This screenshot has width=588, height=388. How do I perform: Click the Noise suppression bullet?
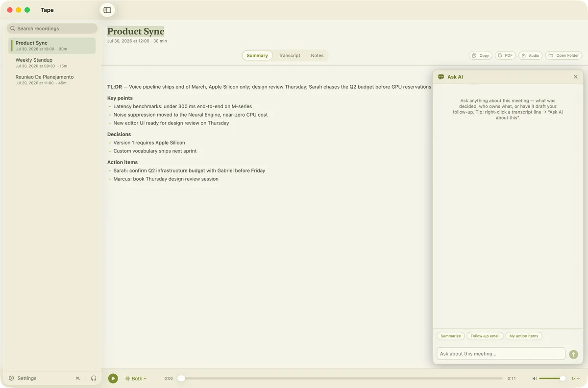click(x=191, y=115)
